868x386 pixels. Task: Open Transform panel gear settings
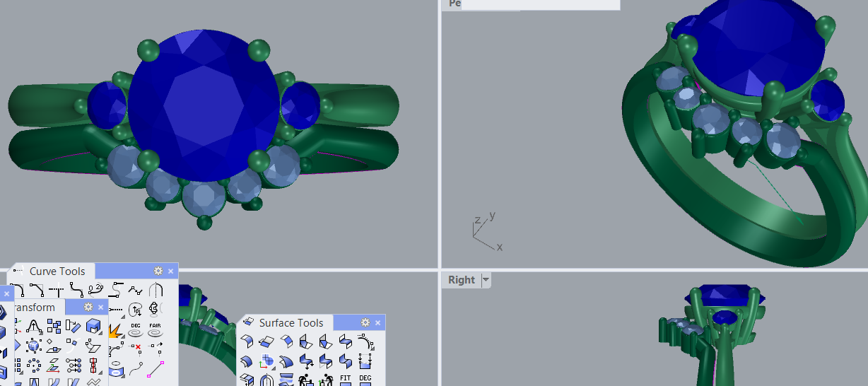pyautogui.click(x=88, y=307)
